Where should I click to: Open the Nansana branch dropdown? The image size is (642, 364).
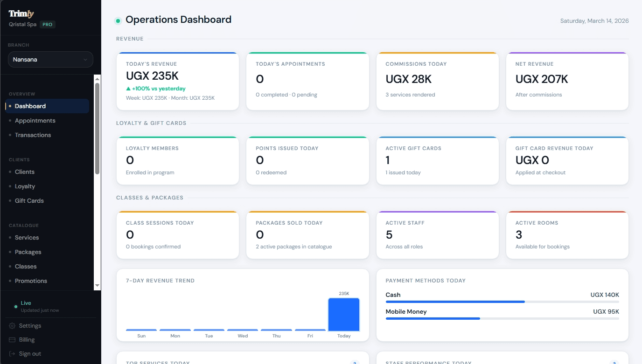pos(50,59)
